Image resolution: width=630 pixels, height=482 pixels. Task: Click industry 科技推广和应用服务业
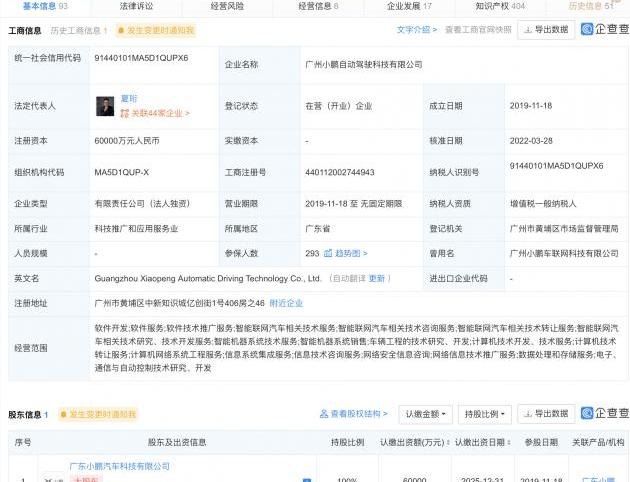click(136, 229)
